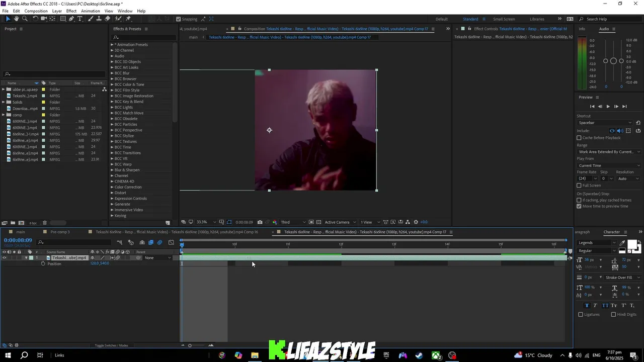Toggle Draft 3D in the timeline
Screen dimensions: 644x362
[x=131, y=242]
